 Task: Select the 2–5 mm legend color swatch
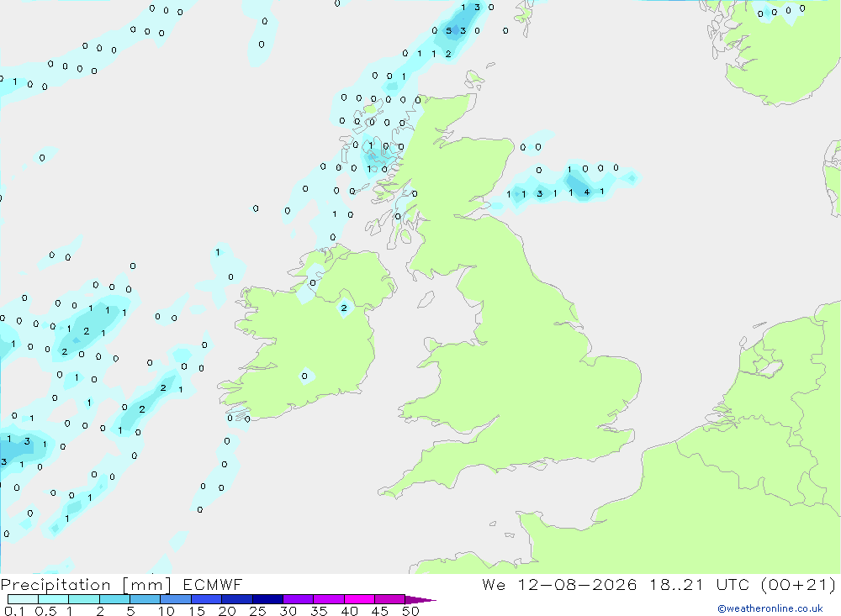114,599
